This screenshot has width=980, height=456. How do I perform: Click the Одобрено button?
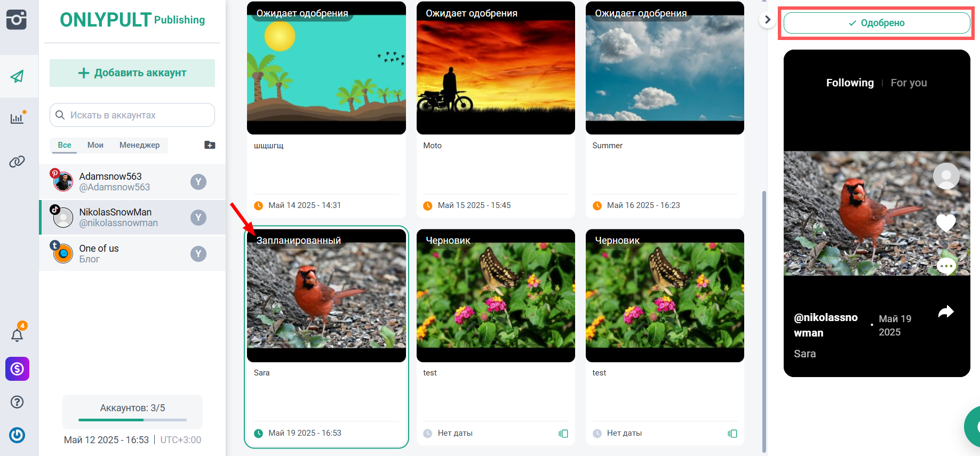(877, 23)
